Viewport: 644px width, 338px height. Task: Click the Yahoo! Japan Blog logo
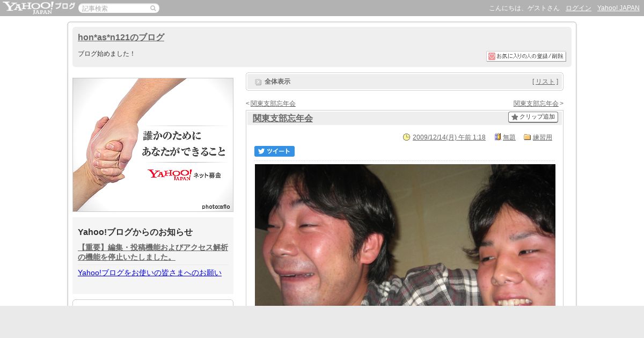[x=39, y=8]
